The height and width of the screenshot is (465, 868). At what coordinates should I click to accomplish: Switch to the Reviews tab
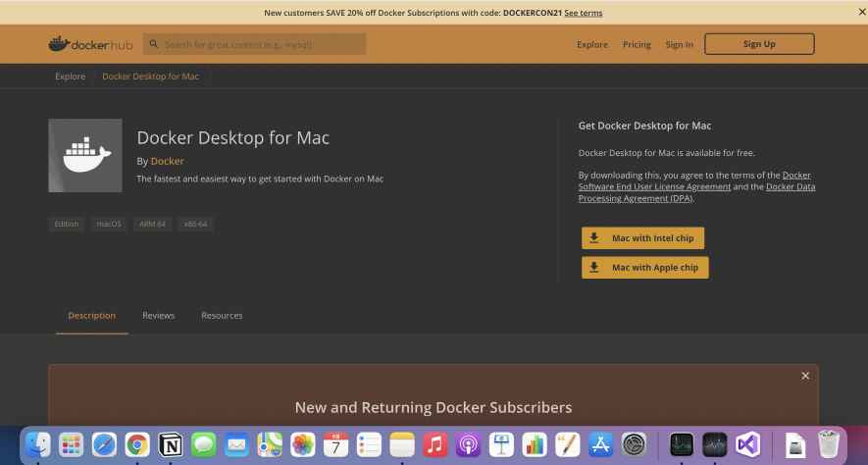pos(158,316)
